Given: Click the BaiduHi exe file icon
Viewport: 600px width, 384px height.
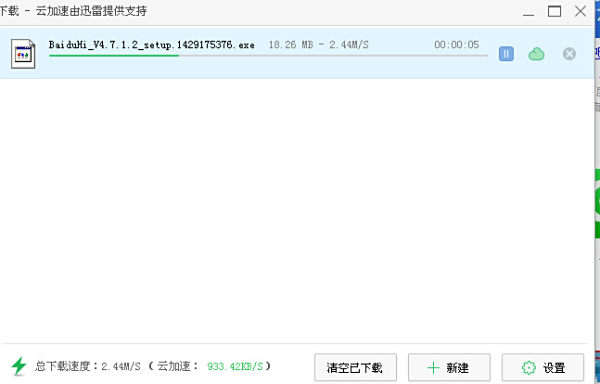Looking at the screenshot, I should click(x=23, y=54).
